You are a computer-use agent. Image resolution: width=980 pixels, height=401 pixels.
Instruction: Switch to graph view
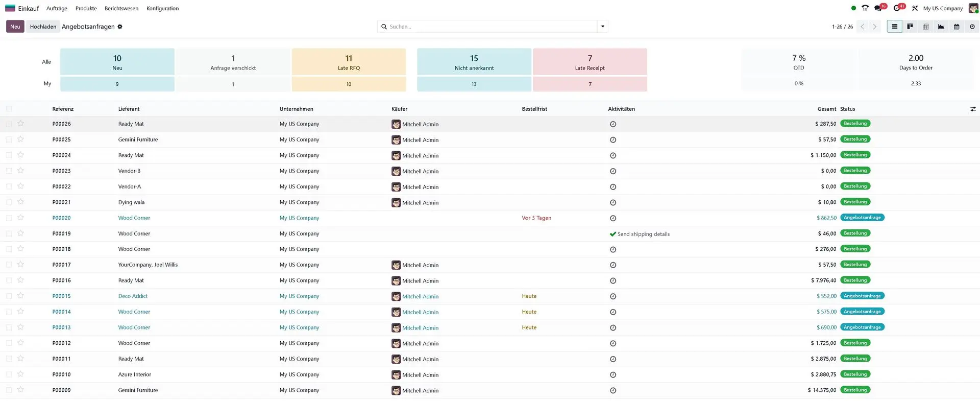941,27
